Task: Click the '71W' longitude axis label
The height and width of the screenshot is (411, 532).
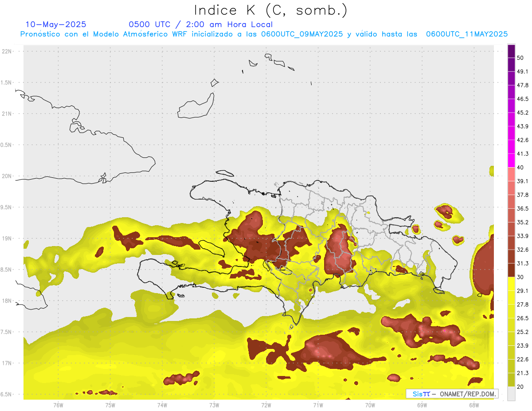Action: (x=318, y=405)
